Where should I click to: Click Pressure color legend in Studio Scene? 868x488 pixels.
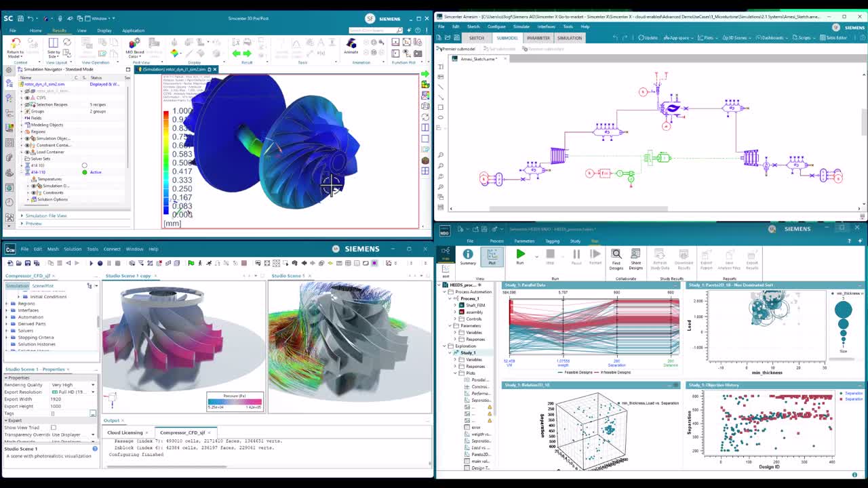coord(235,402)
